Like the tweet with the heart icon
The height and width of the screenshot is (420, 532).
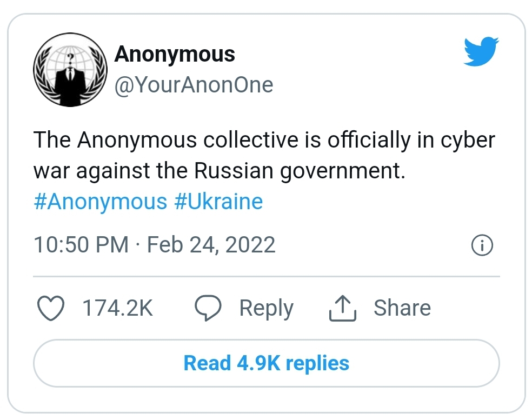(x=51, y=309)
